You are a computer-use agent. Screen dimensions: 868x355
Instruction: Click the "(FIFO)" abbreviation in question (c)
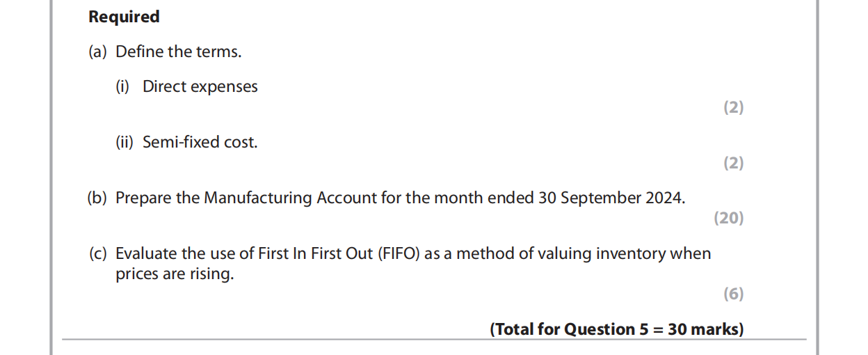tap(399, 253)
